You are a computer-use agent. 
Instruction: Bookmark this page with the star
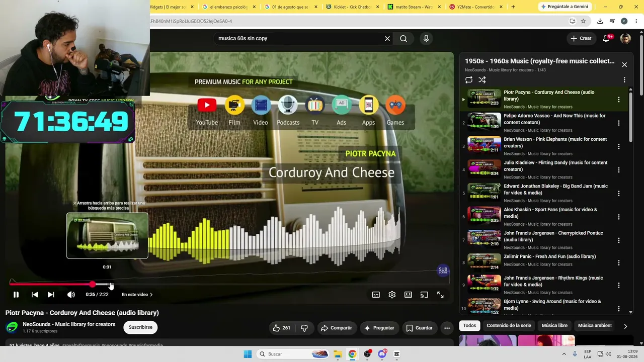(583, 21)
